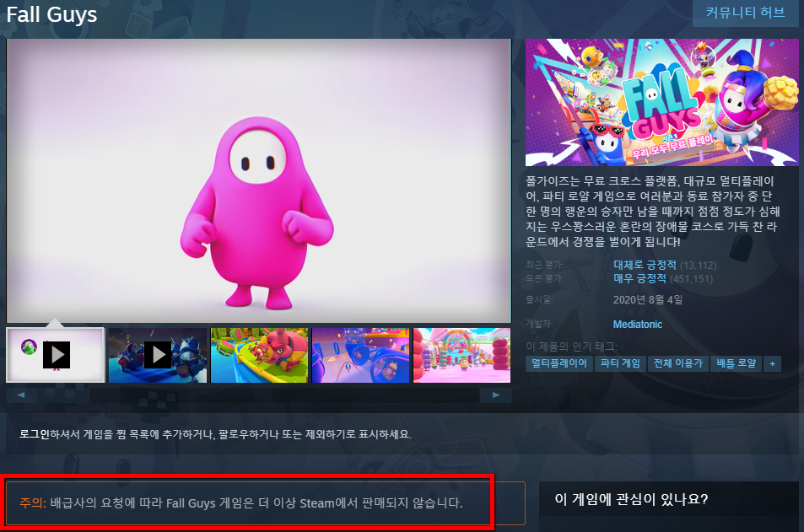Click the left arrow of thumbnail strip scrollbar

coord(21,395)
